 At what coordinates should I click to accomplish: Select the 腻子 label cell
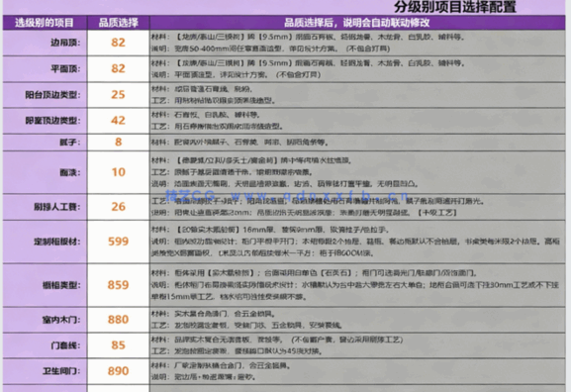click(x=45, y=143)
